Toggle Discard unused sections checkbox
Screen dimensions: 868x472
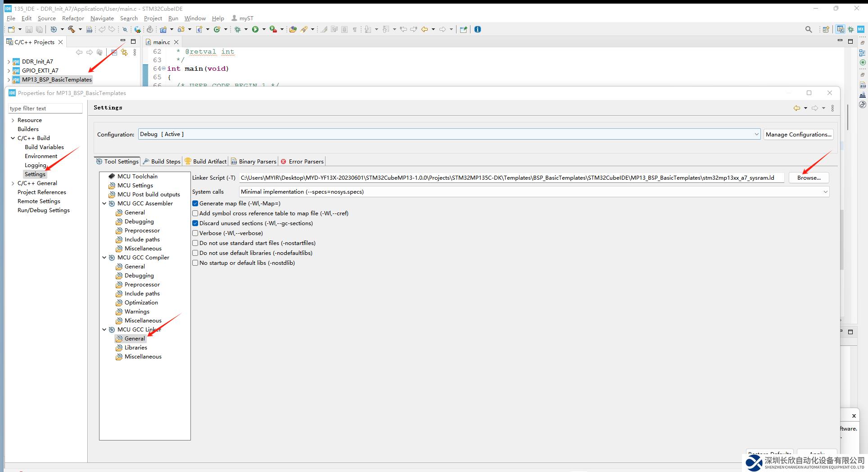[x=195, y=223]
